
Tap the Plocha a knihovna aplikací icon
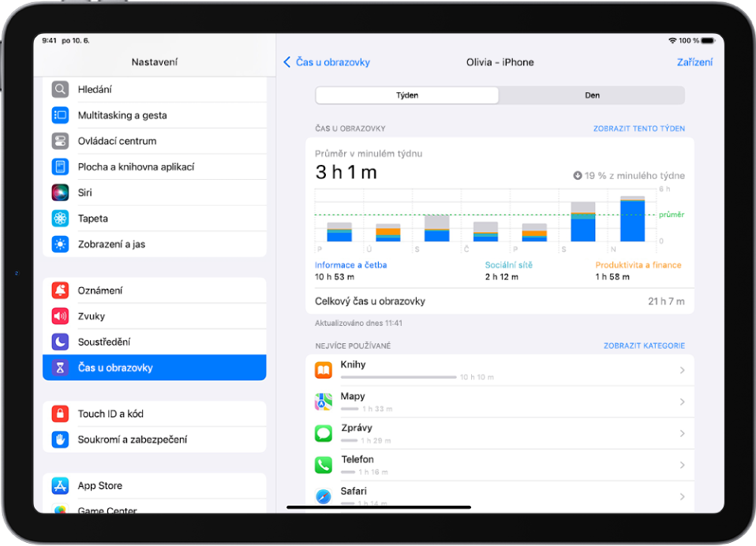pyautogui.click(x=60, y=166)
